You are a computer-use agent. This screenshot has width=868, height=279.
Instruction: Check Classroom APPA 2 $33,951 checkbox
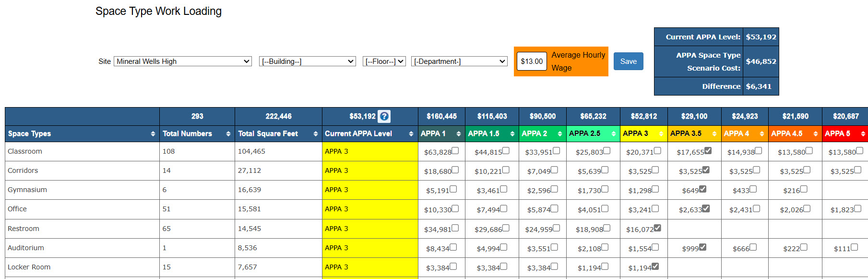[557, 151]
